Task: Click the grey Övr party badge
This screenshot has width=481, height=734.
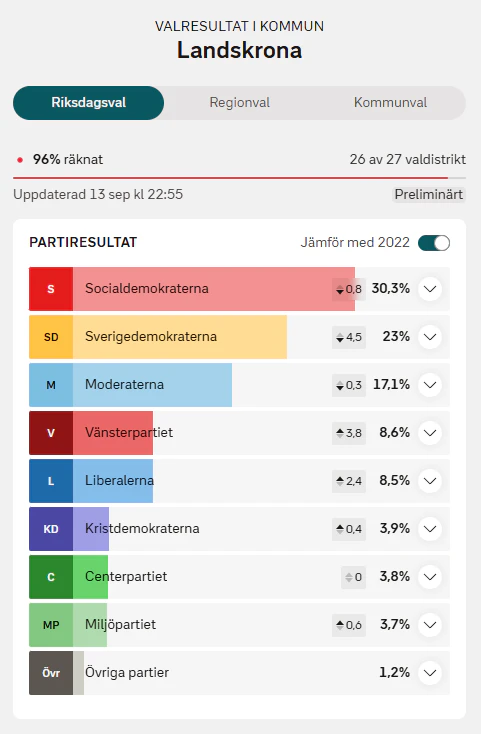Action: pos(51,673)
